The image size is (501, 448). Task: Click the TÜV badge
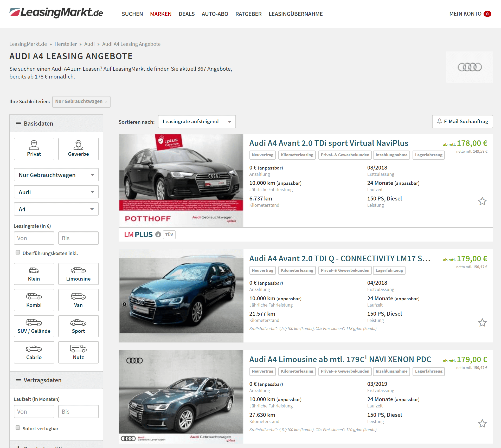point(169,235)
